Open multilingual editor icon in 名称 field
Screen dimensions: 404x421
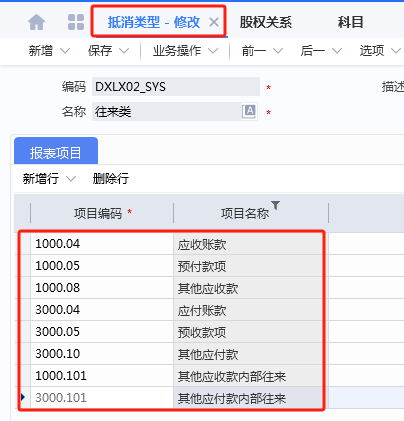tap(249, 111)
